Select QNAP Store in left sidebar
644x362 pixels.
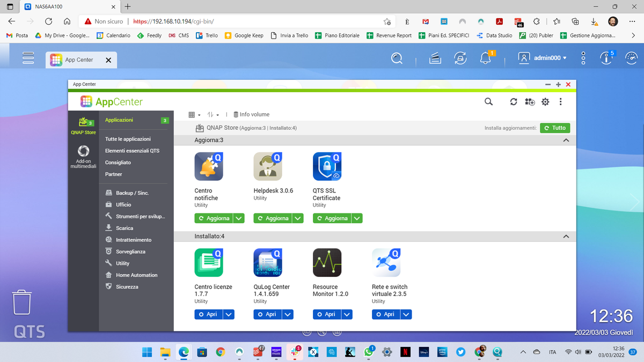[83, 126]
